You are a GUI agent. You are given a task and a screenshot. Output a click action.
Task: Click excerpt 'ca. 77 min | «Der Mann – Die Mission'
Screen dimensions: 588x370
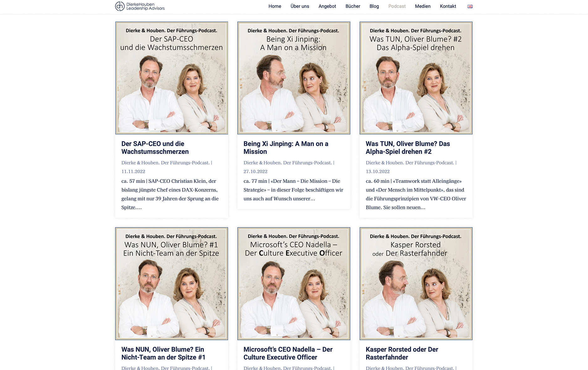(x=293, y=190)
